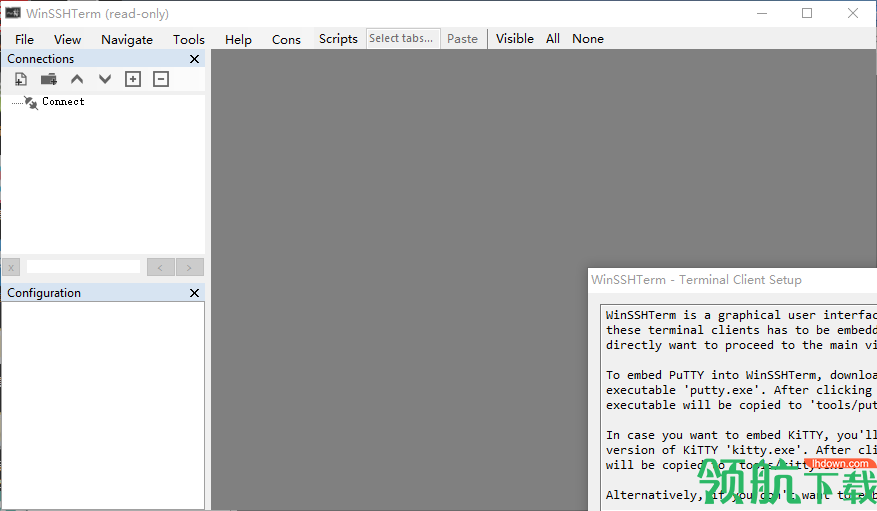
Task: Collapse all with the minus box icon
Action: (x=161, y=79)
